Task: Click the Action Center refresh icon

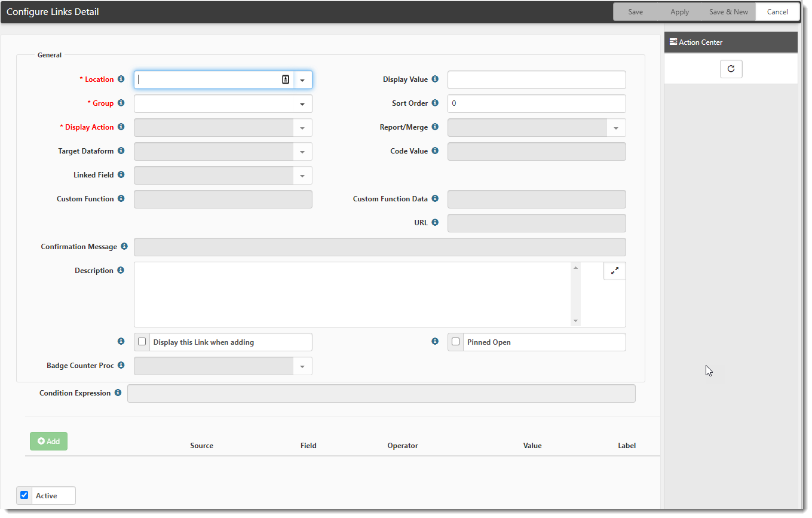Action: coord(731,69)
